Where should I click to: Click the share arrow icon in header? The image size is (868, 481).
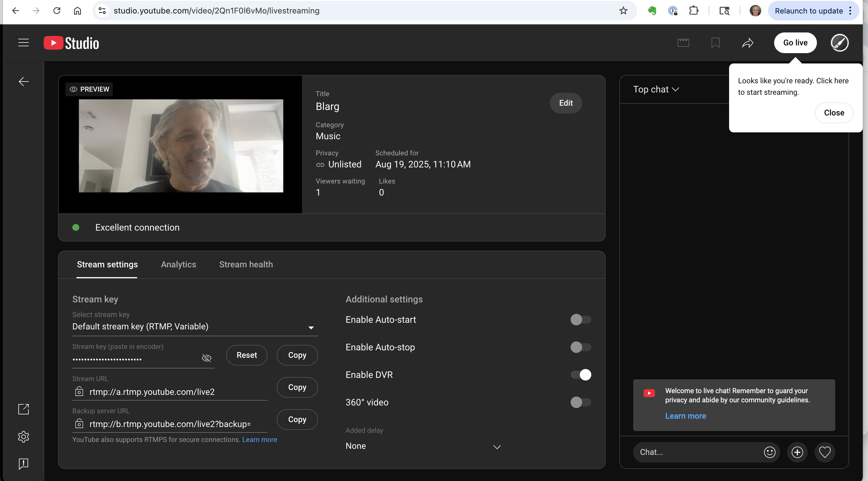tap(747, 43)
